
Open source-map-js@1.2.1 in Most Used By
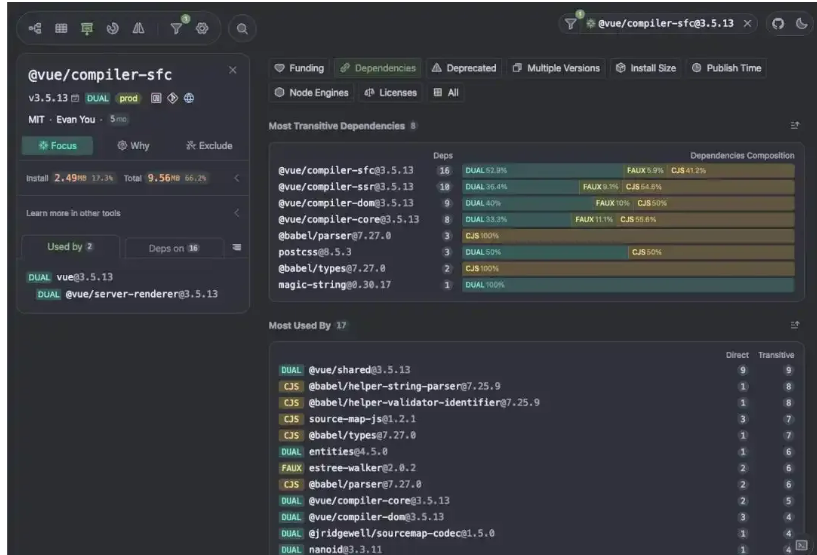coord(362,419)
